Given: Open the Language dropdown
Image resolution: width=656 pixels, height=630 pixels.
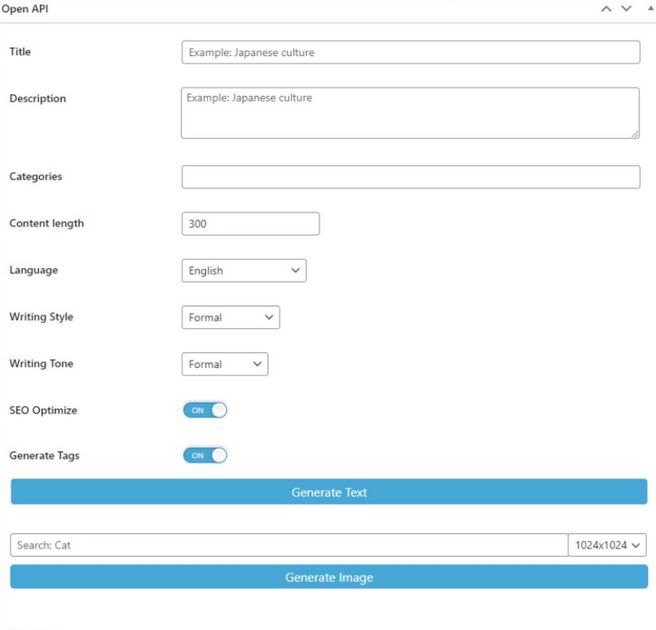Looking at the screenshot, I should pyautogui.click(x=244, y=271).
